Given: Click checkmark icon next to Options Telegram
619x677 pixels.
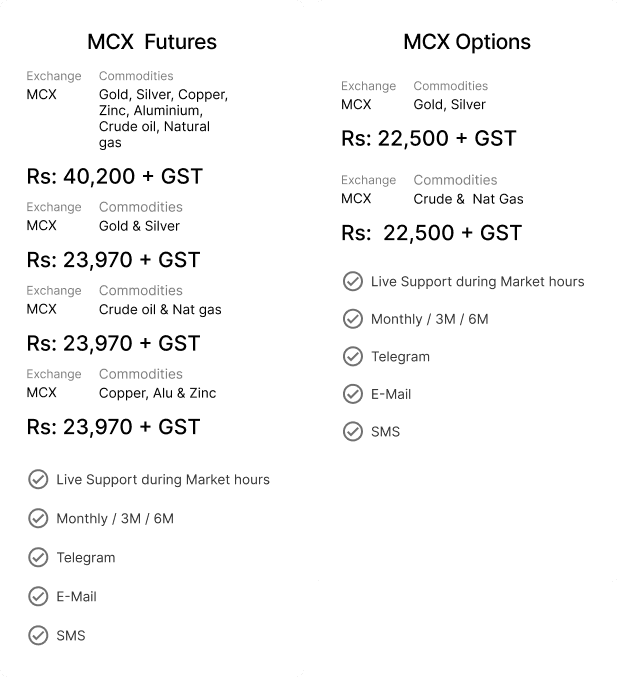Looking at the screenshot, I should (x=353, y=357).
